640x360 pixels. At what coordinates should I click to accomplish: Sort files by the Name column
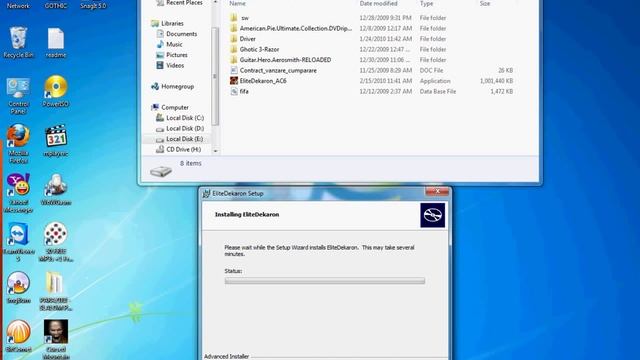(x=238, y=4)
